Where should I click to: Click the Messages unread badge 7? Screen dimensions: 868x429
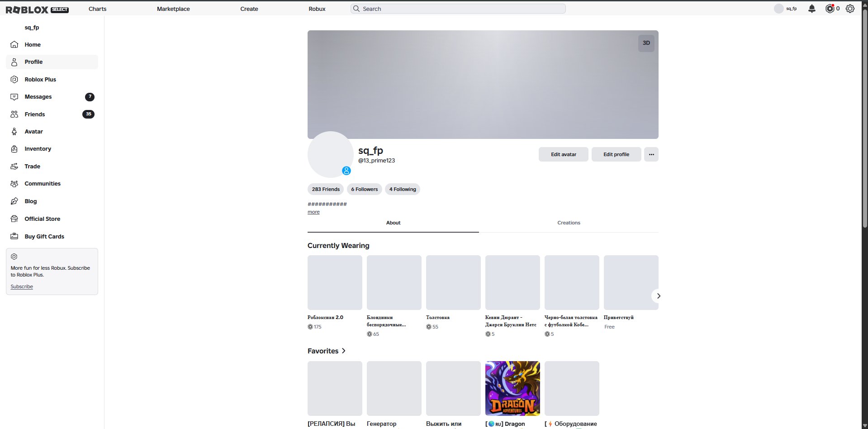(x=90, y=97)
